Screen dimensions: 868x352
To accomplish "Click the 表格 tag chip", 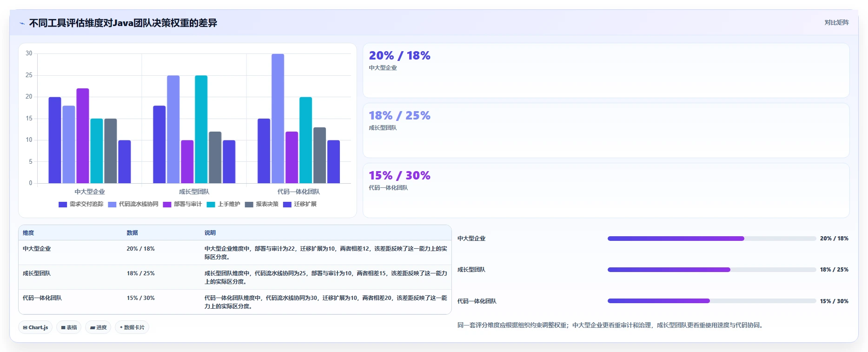I will [x=69, y=327].
